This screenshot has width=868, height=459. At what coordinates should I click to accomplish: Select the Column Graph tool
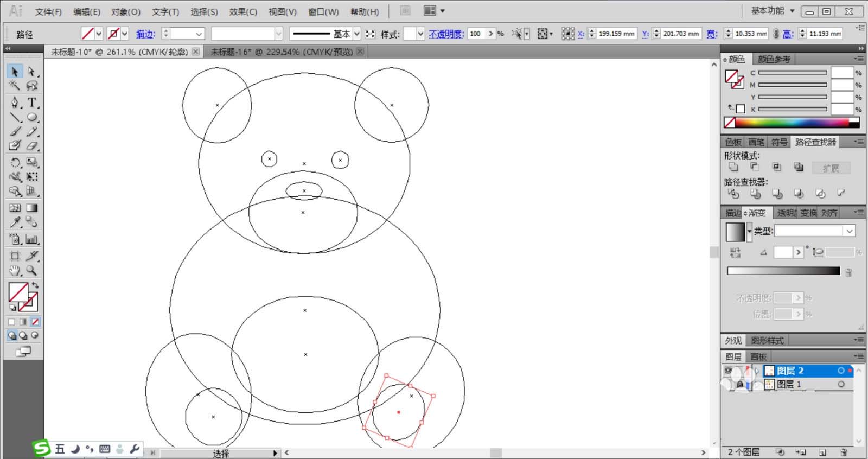[x=32, y=239]
